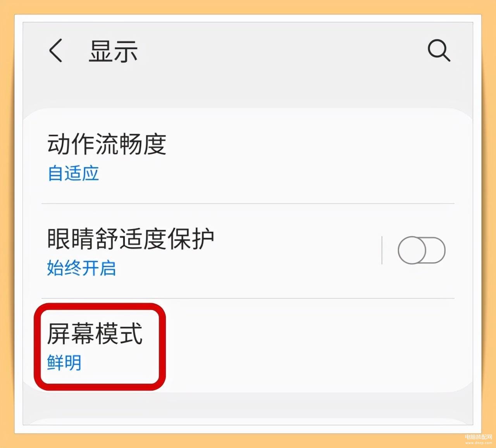Open the 动作流畅度 setting

(248, 156)
